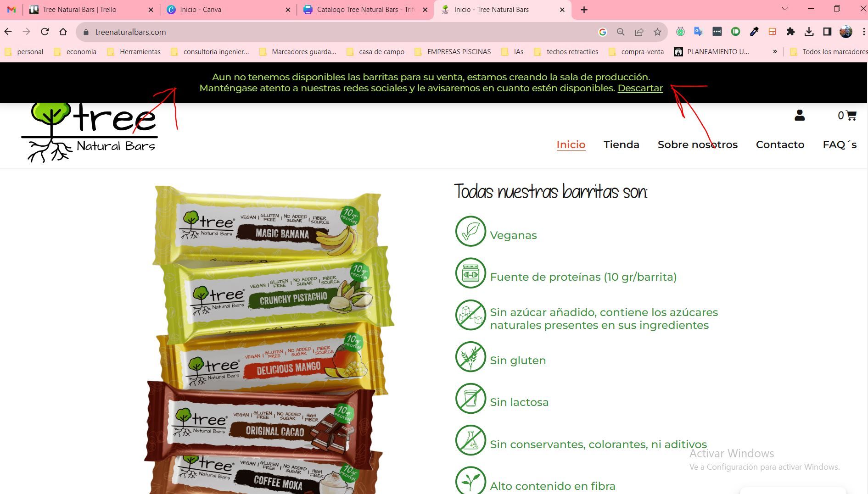868x494 pixels.
Task: Open the EMPRESAS PISCINAS bookmarks folder
Action: pos(453,52)
